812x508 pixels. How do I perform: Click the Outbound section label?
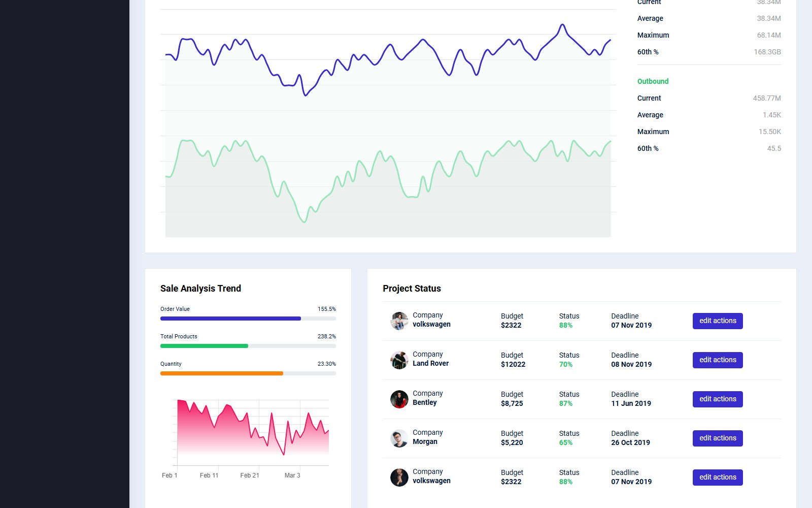(x=653, y=81)
